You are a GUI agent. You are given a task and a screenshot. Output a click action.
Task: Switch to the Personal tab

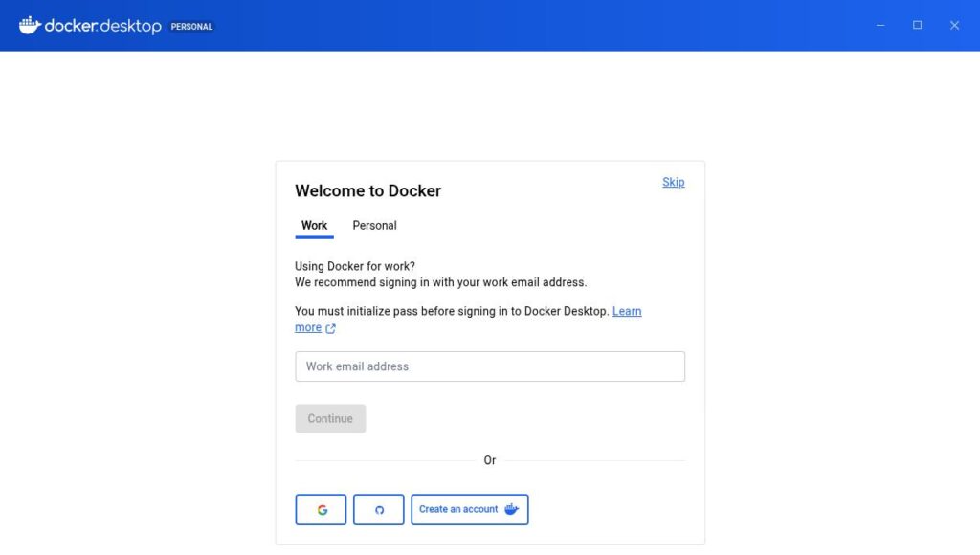tap(374, 226)
